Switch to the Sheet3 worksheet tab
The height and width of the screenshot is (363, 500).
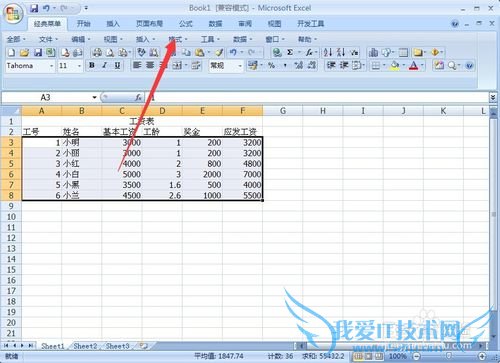117,346
